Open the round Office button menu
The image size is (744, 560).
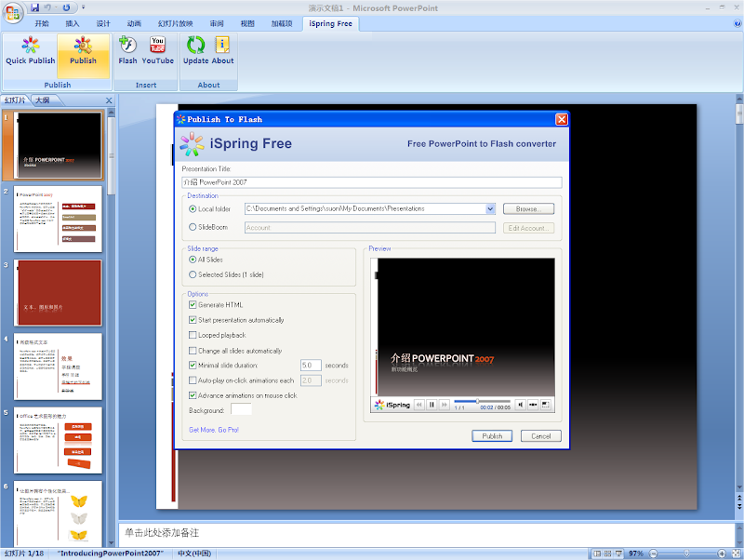point(13,12)
